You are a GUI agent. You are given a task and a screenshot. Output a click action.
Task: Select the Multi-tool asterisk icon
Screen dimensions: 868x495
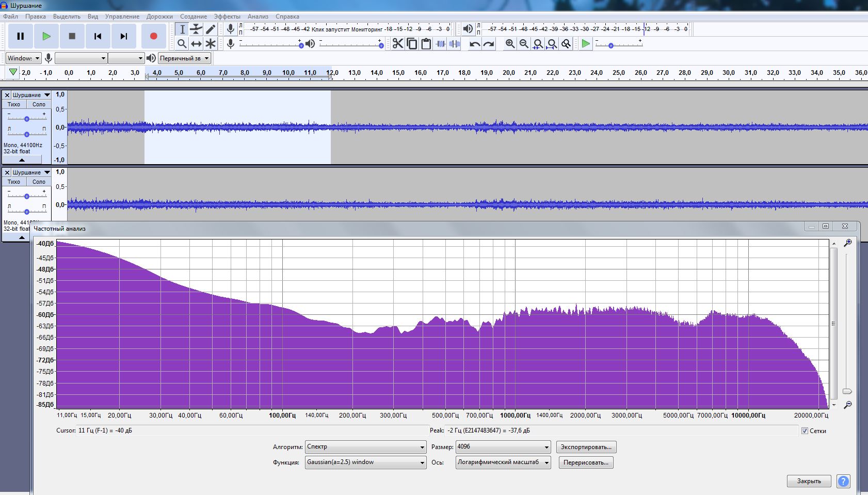pos(211,44)
